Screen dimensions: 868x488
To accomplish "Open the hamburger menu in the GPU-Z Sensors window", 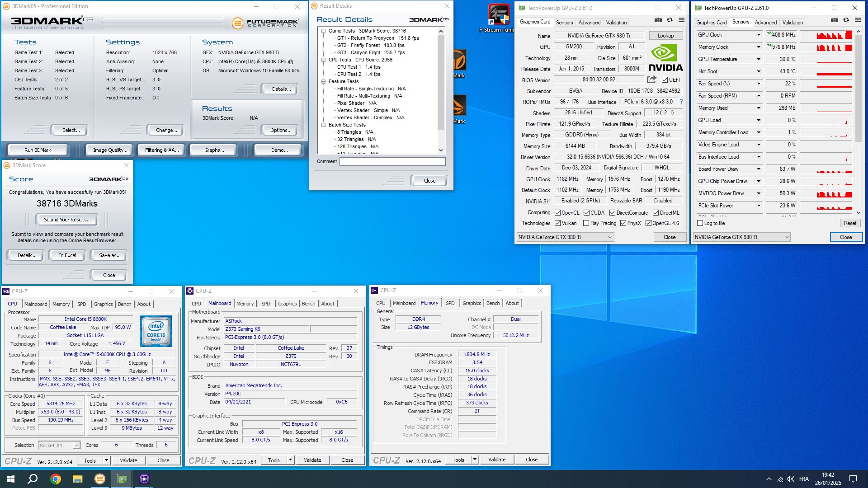I will (x=858, y=20).
